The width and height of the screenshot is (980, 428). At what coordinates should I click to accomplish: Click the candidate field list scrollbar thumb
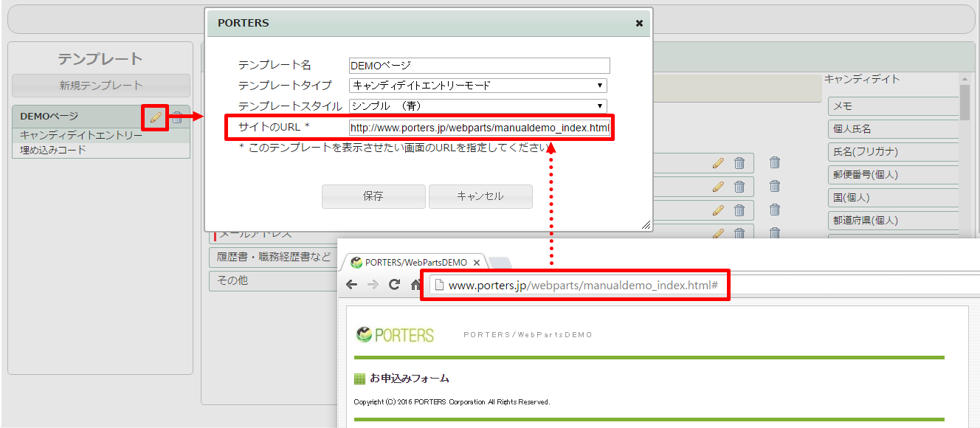[x=965, y=103]
